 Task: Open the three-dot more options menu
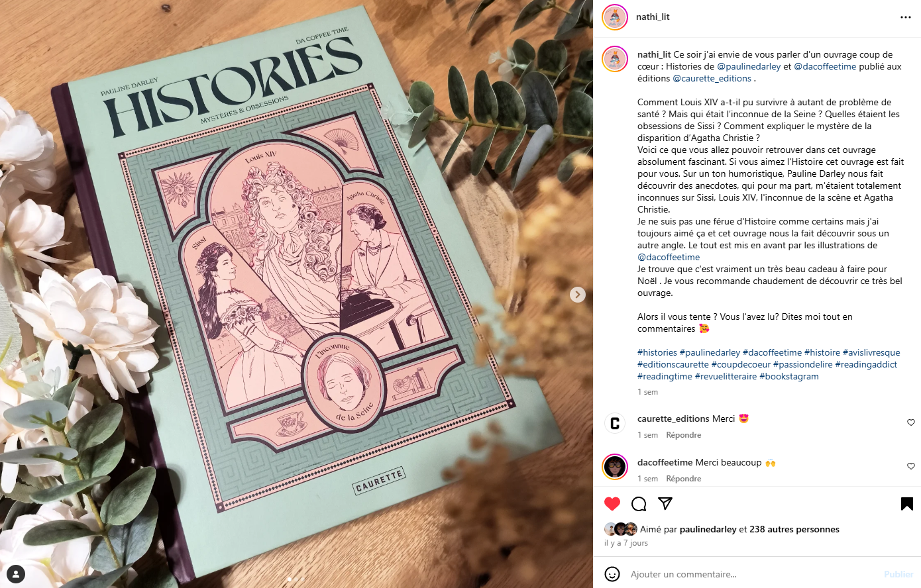(906, 17)
